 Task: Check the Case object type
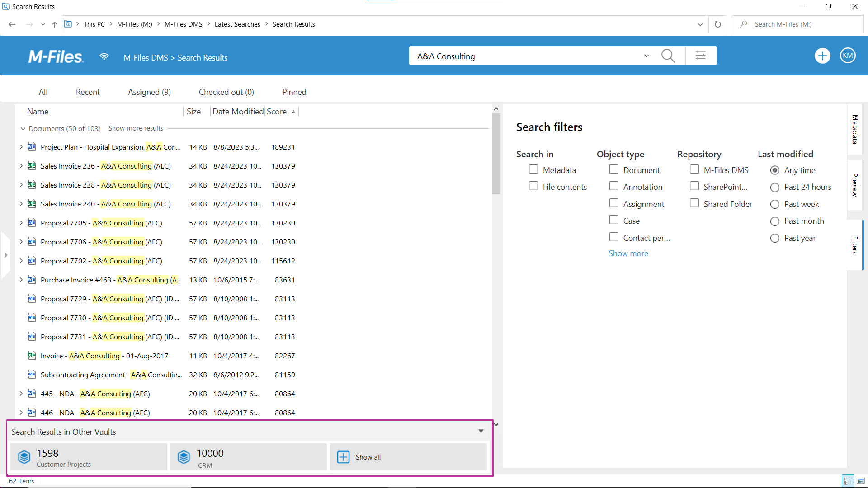click(614, 220)
